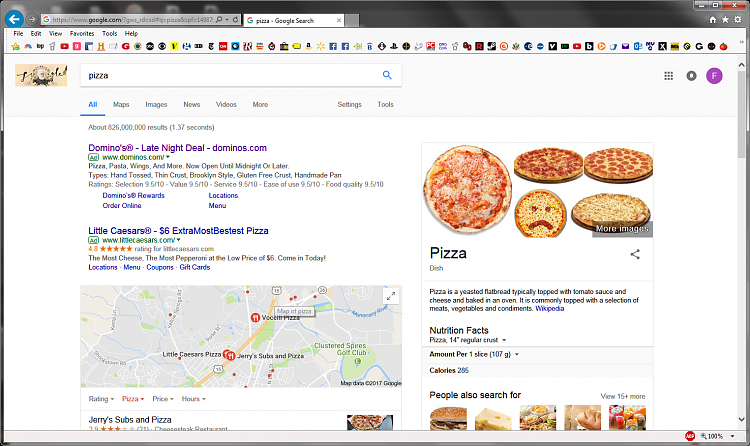Image resolution: width=750 pixels, height=446 pixels.
Task: Open the CBS eye bookmark
Action: coord(162,46)
